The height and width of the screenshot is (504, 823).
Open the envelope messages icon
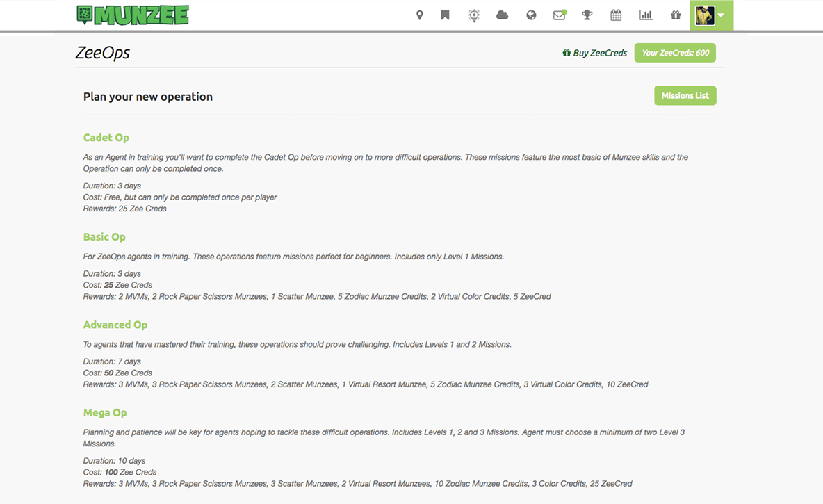(x=560, y=15)
